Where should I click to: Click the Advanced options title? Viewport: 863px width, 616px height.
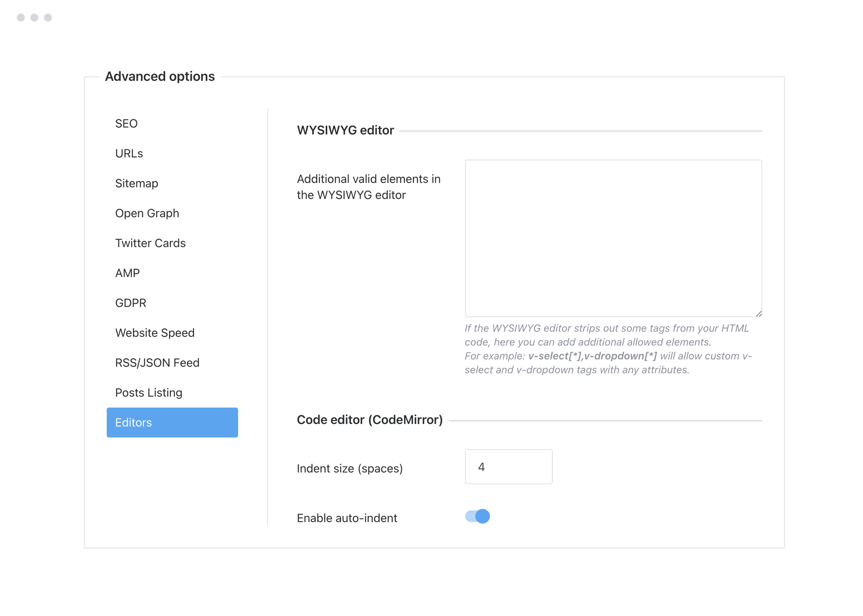click(x=160, y=76)
